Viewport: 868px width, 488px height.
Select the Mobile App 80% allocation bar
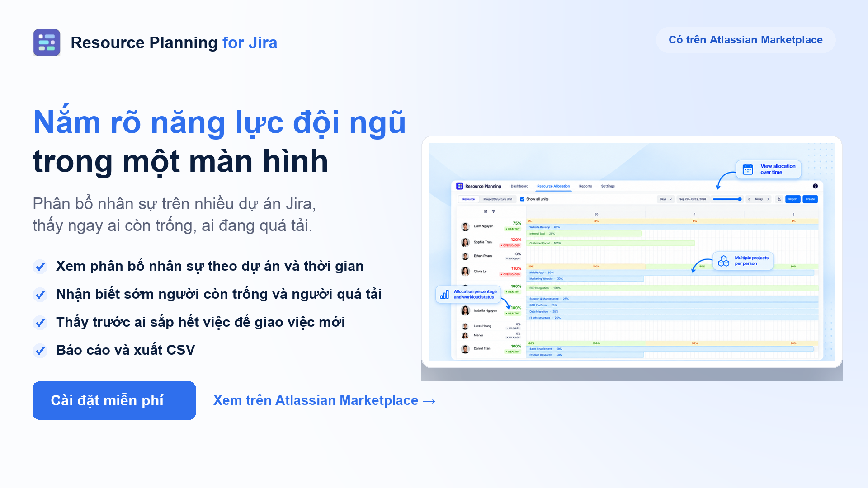coord(670,272)
